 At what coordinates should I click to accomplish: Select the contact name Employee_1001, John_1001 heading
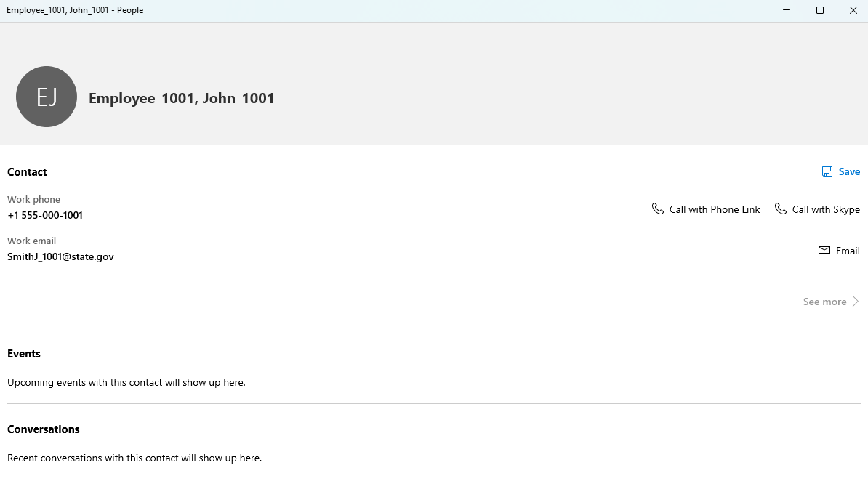click(182, 98)
